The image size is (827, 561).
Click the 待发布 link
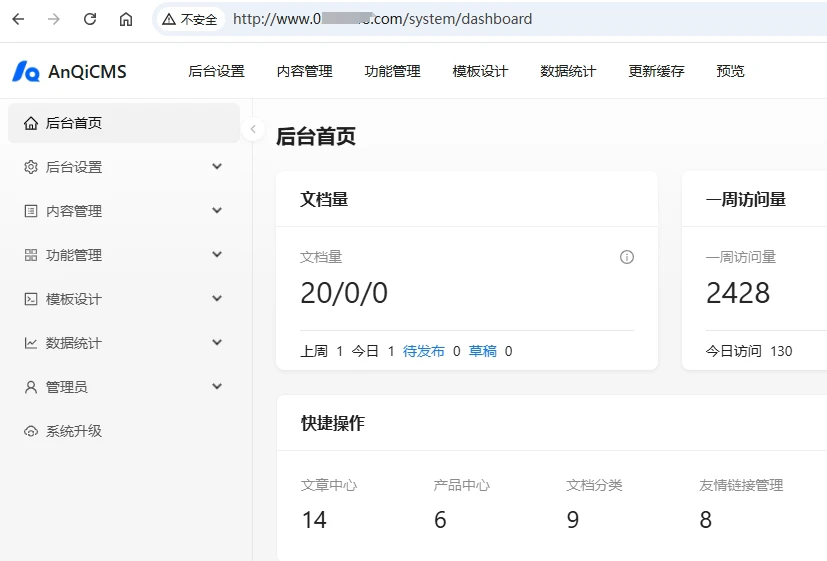tap(424, 351)
